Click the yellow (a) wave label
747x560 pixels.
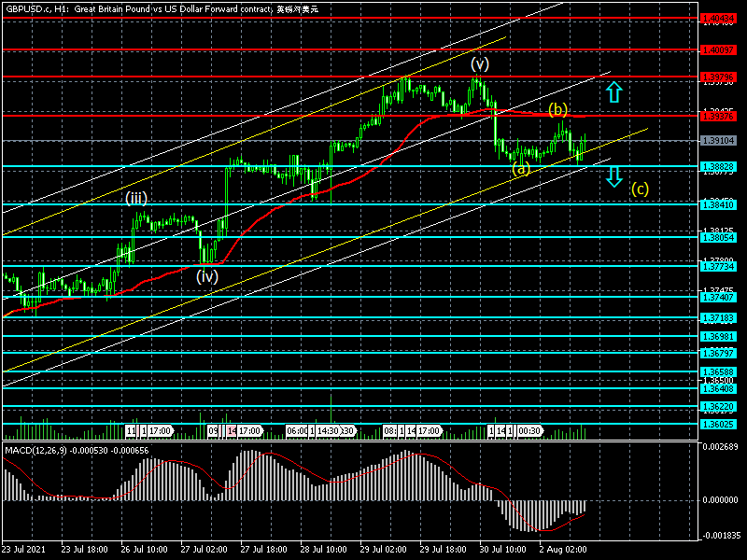point(521,168)
